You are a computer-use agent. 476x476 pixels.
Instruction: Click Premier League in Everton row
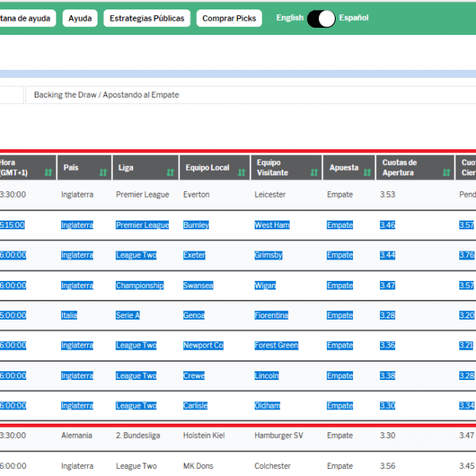[142, 194]
